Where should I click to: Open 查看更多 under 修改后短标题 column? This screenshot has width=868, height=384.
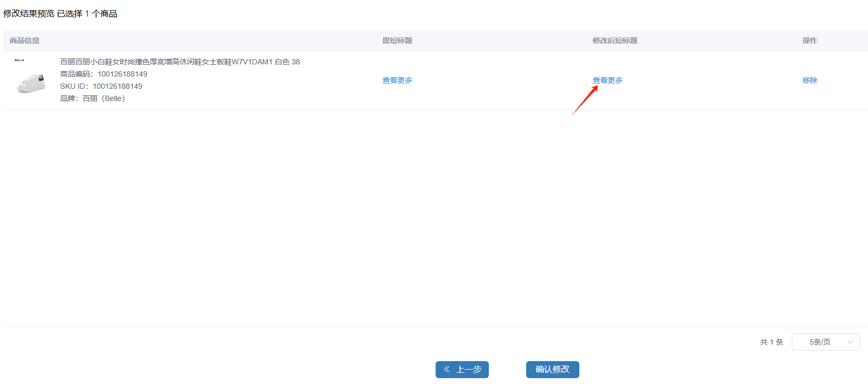[x=607, y=80]
